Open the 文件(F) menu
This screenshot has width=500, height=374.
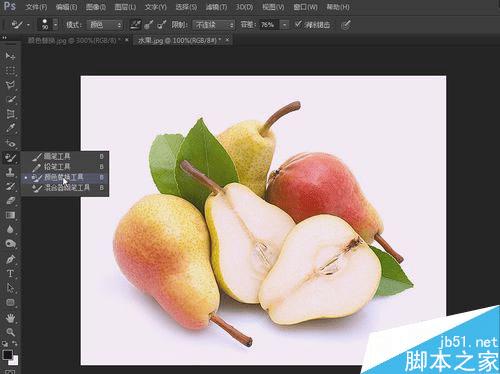[x=37, y=7]
